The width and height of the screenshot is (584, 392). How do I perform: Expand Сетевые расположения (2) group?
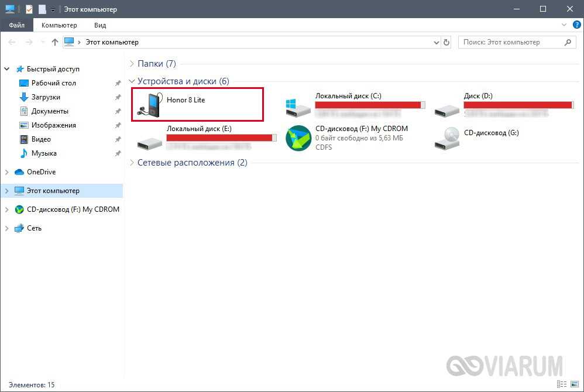point(132,163)
